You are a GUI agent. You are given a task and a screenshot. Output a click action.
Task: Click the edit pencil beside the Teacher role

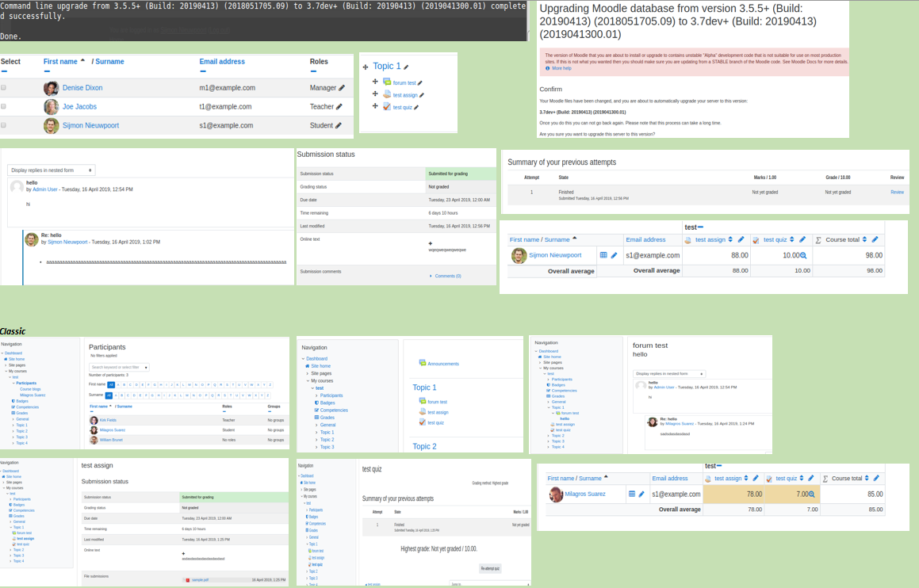tap(339, 107)
